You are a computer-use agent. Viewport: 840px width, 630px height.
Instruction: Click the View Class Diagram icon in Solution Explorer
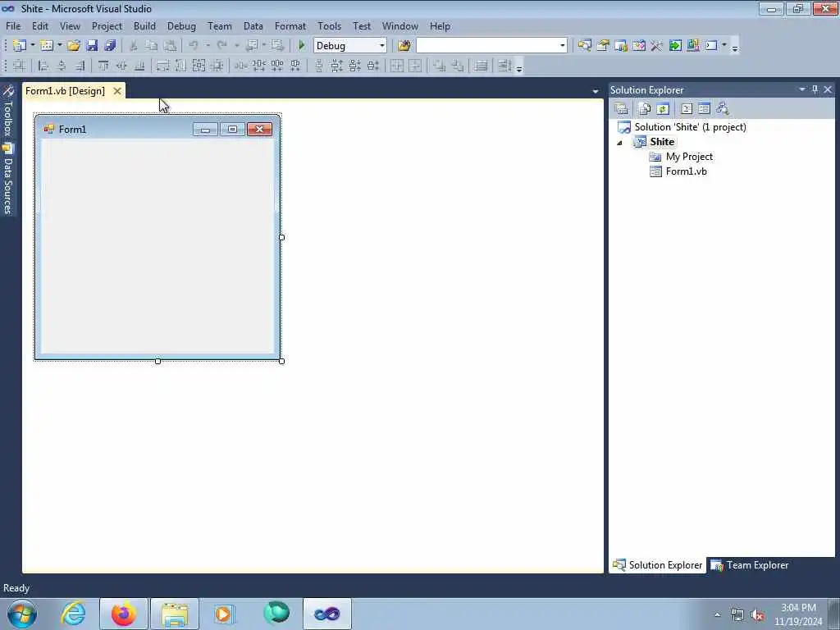coord(723,109)
